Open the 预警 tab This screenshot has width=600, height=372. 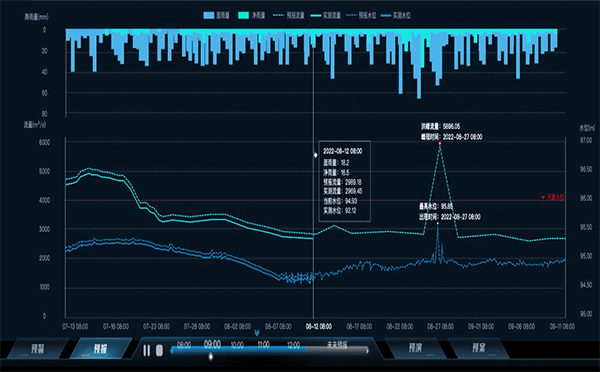pyautogui.click(x=38, y=349)
